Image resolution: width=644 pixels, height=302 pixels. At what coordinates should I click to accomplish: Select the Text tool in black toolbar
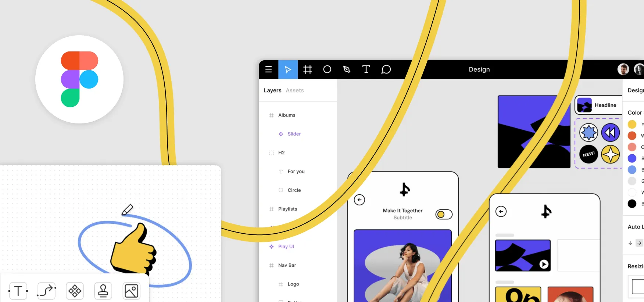366,69
